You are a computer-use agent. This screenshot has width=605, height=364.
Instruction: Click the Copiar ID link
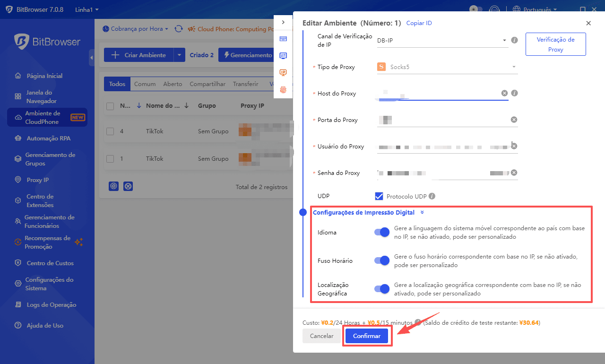click(419, 23)
